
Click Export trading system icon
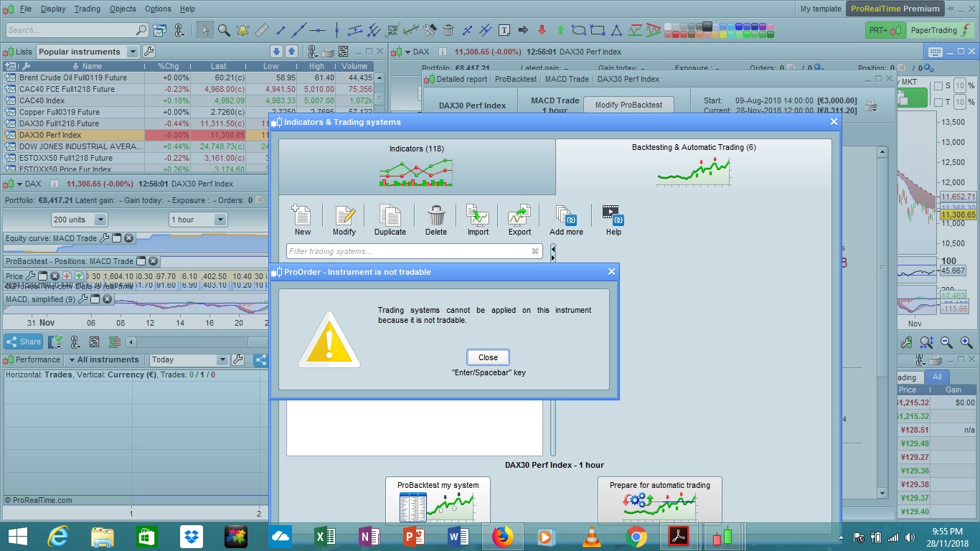[x=519, y=220]
